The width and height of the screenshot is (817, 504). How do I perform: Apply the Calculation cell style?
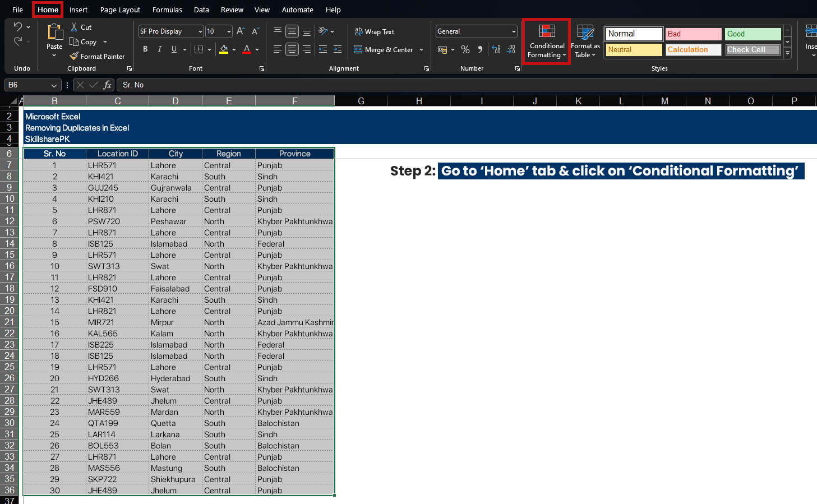[x=694, y=49]
